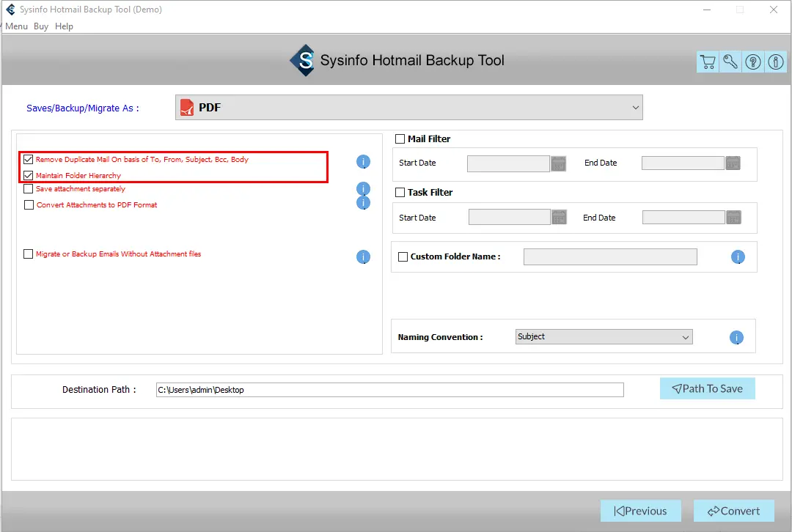Minimize the Sysinfo Hotmail Backup window

tap(707, 10)
